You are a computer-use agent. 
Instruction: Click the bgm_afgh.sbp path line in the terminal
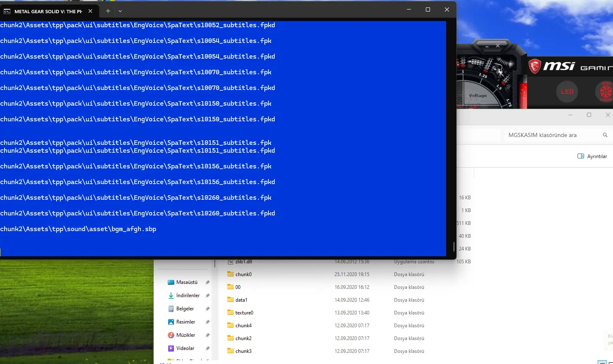pos(78,229)
